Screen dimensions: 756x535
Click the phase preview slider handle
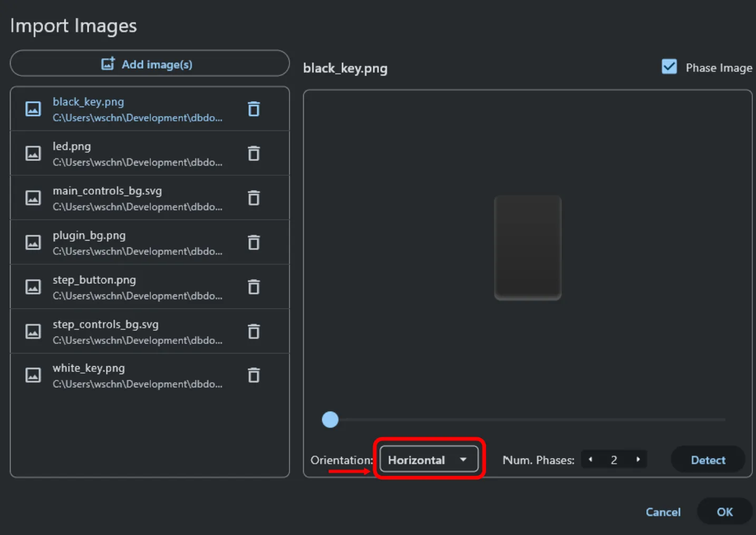[330, 419]
